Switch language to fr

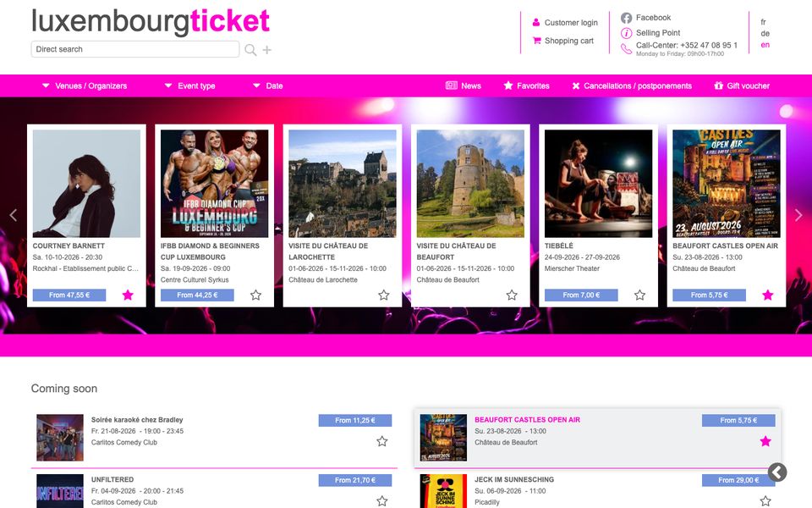coord(763,22)
